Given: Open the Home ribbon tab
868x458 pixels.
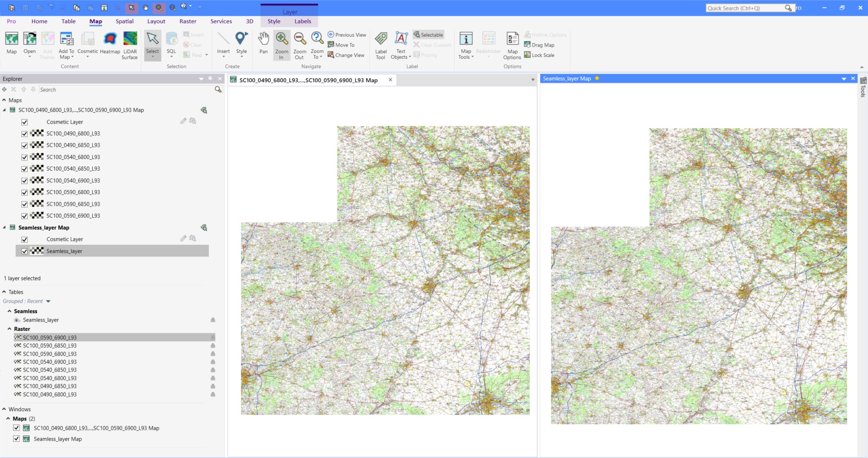Looking at the screenshot, I should coord(39,21).
